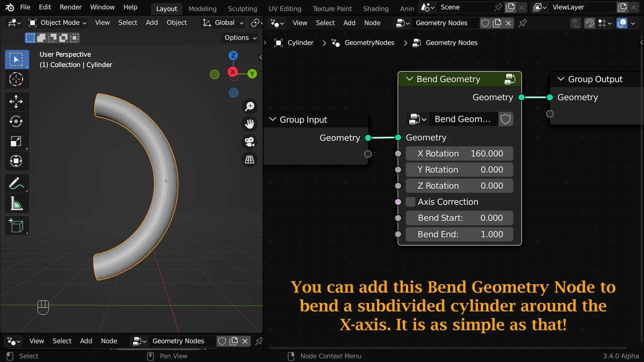644x362 pixels.
Task: Click the Options button in the viewport header
Action: (x=239, y=37)
